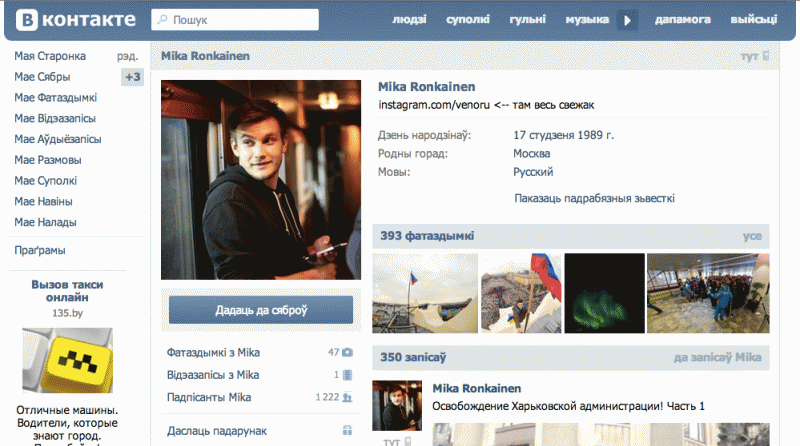800x446 pixels.
Task: Click the small post avatar thumbnail
Action: coord(397,406)
